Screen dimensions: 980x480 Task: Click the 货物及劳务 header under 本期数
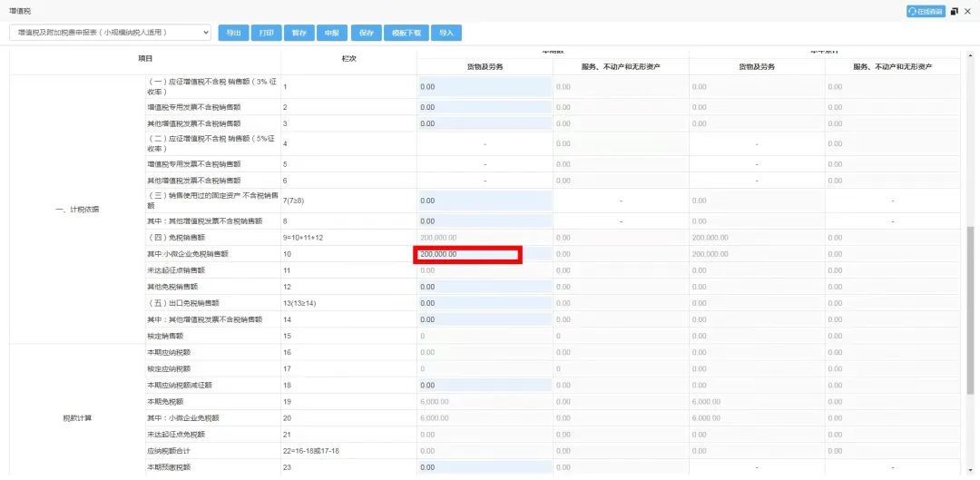point(485,66)
